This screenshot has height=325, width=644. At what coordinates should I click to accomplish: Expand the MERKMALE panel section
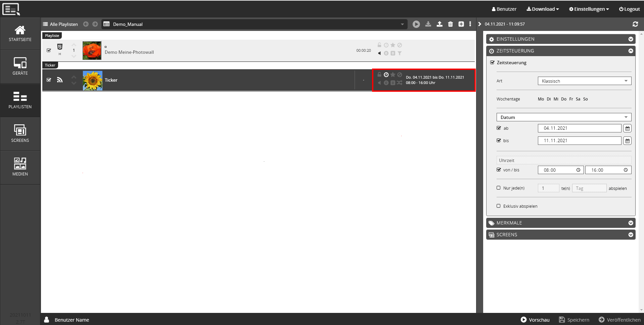point(560,223)
